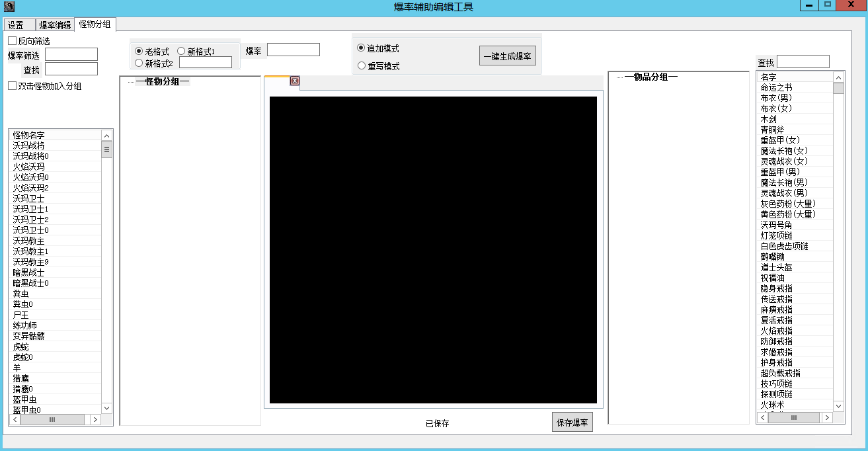Viewport: 868px width, 451px height.
Task: Click the app icon in the title bar
Action: coord(9,7)
